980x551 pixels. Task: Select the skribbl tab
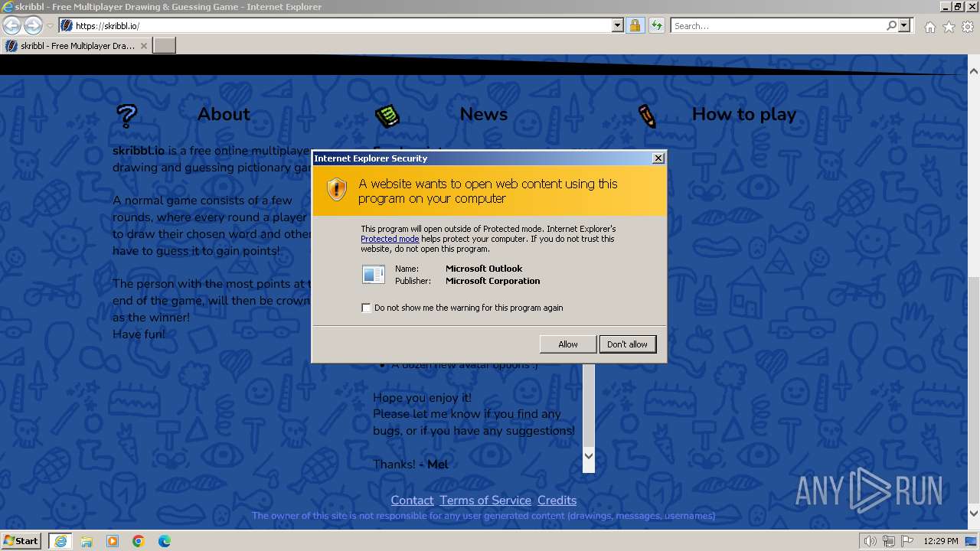pos(77,46)
